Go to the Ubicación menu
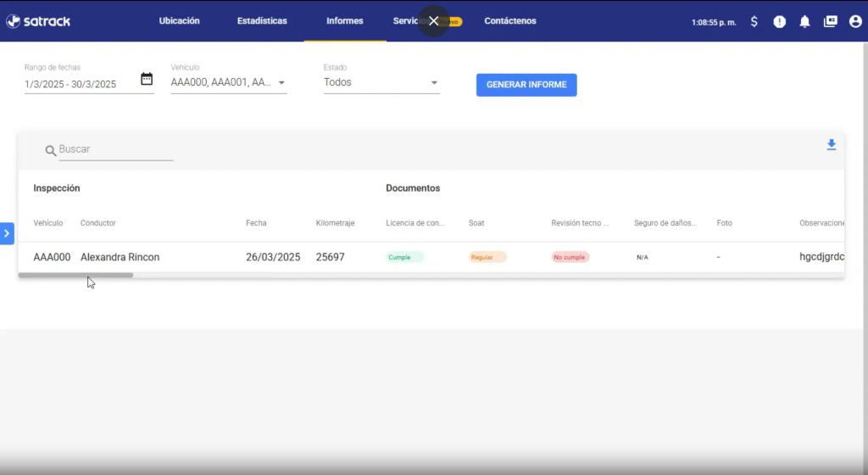Screen dimensions: 868x475 [180, 21]
